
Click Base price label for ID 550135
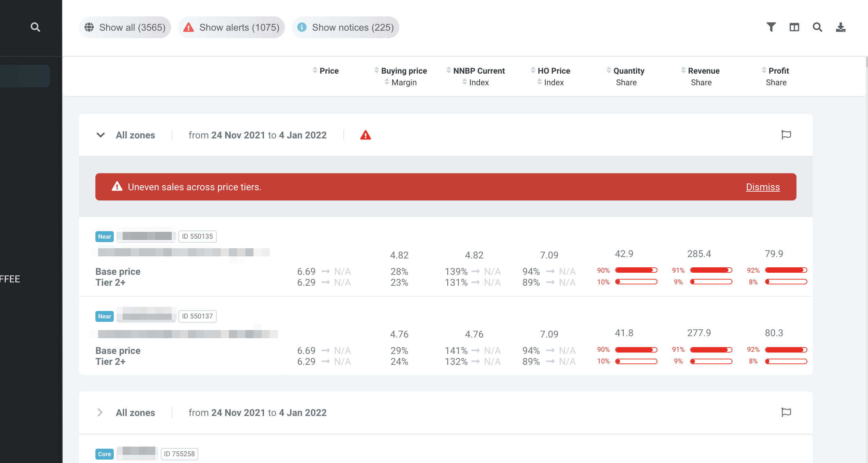pos(118,271)
